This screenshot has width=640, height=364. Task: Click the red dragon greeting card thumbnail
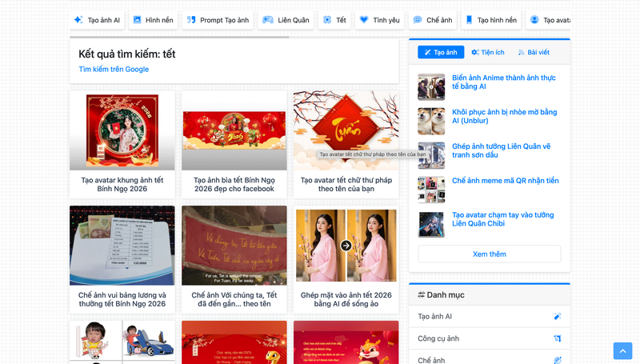(346, 342)
